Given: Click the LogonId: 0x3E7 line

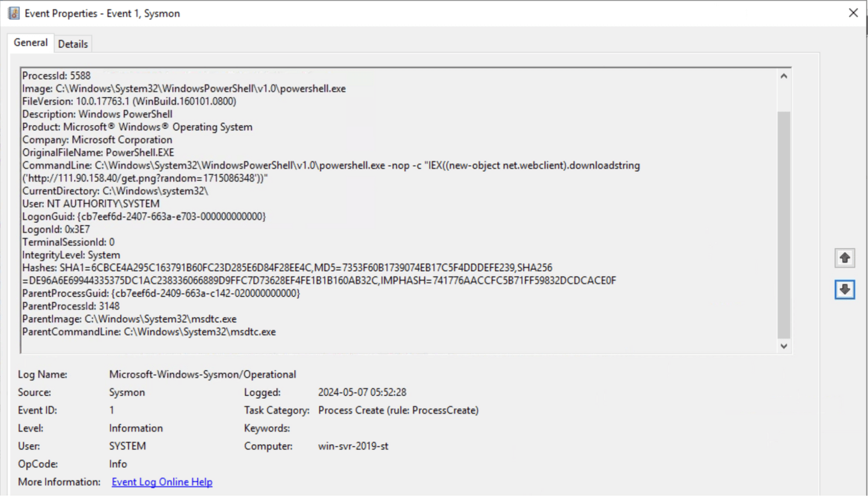Looking at the screenshot, I should (55, 229).
